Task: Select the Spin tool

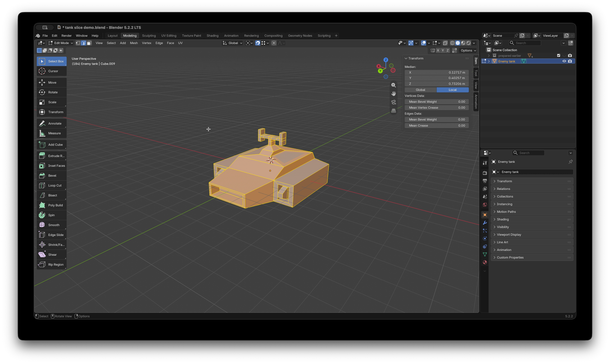Action: (52, 215)
